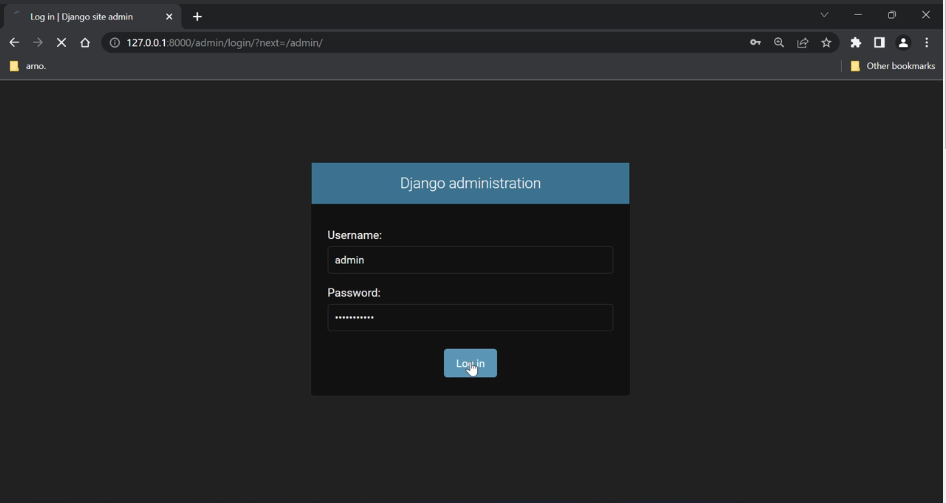Open a new tab with plus

[197, 17]
